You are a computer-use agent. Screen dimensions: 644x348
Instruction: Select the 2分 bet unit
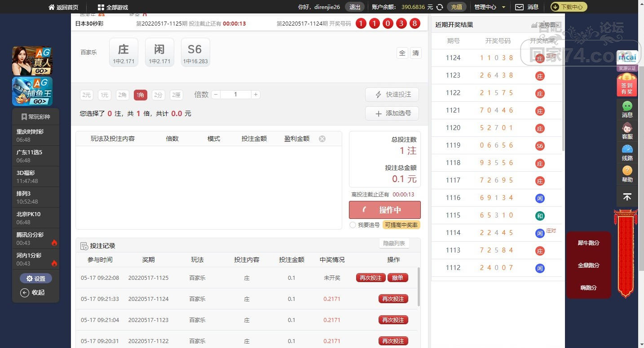pos(158,95)
